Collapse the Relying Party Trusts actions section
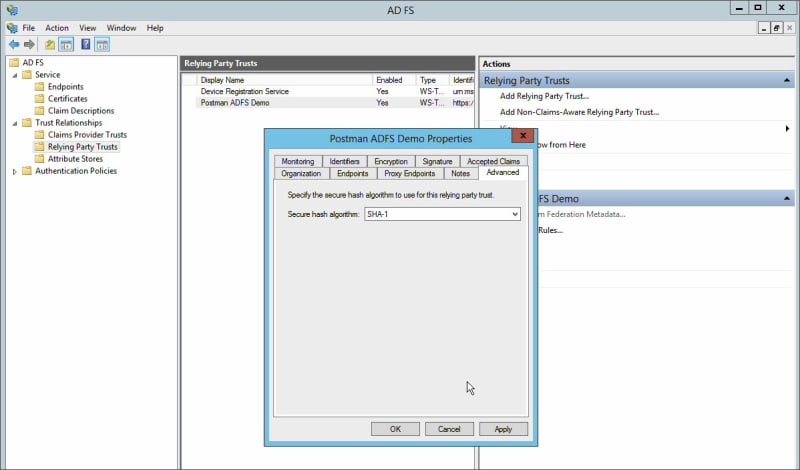This screenshot has width=800, height=470. [787, 81]
